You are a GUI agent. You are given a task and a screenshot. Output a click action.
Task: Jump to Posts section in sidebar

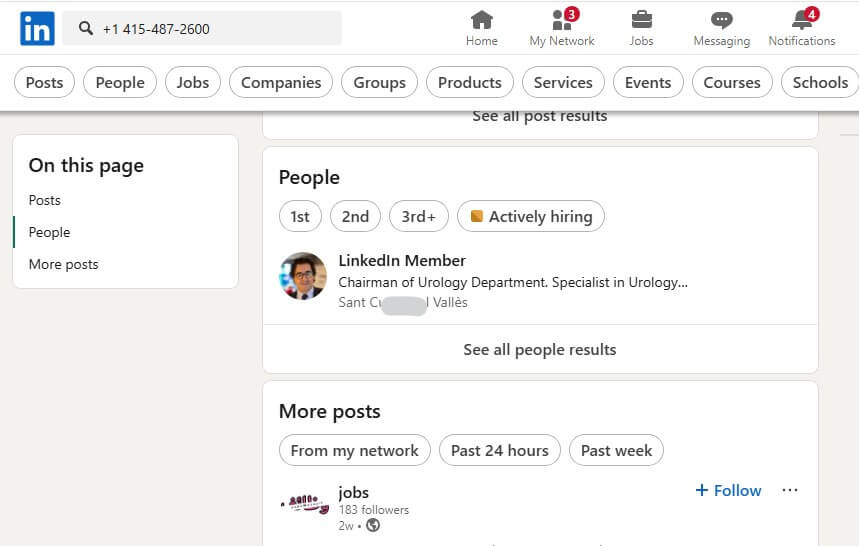[44, 200]
